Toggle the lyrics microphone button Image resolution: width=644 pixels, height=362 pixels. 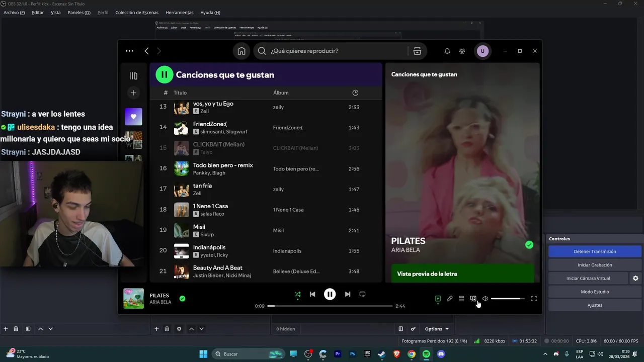pos(450,299)
